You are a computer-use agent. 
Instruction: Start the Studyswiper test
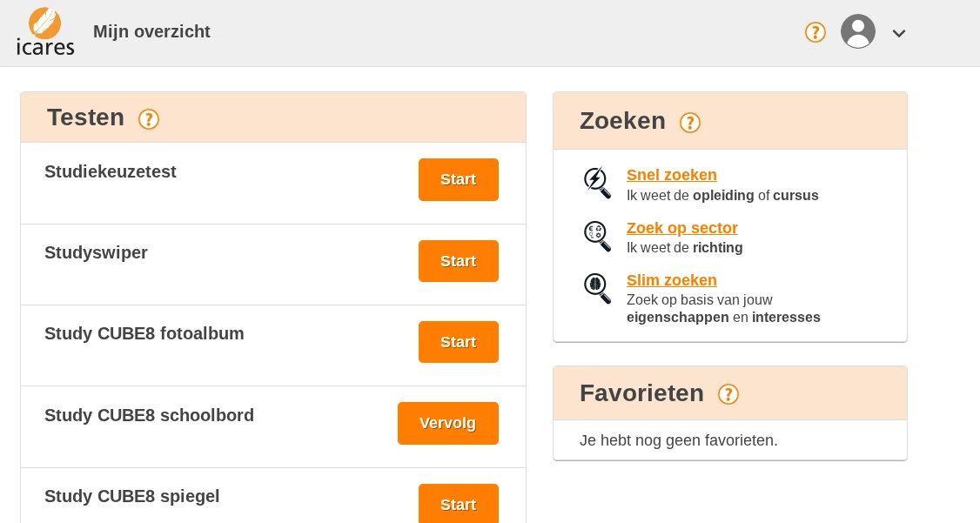tap(459, 261)
